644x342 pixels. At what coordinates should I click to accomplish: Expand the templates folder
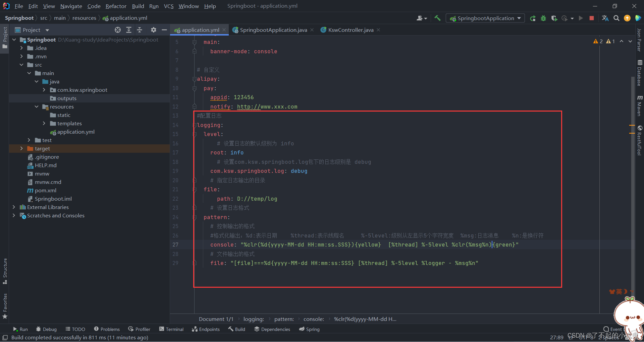click(44, 123)
